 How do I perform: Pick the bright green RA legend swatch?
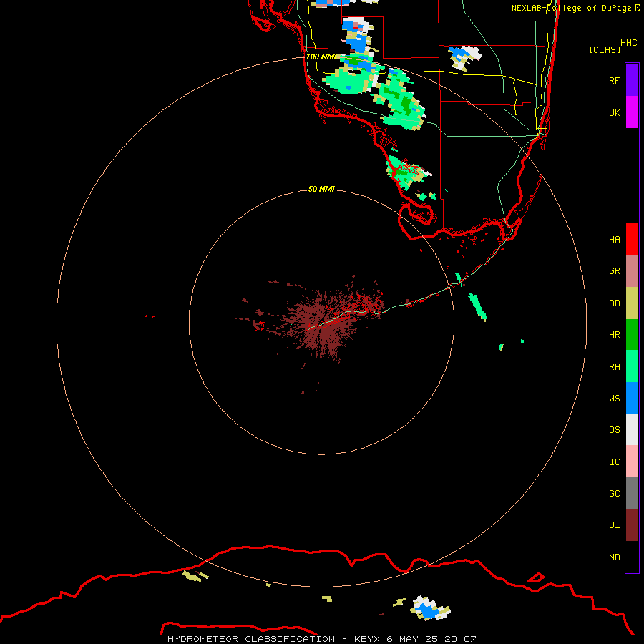(632, 366)
